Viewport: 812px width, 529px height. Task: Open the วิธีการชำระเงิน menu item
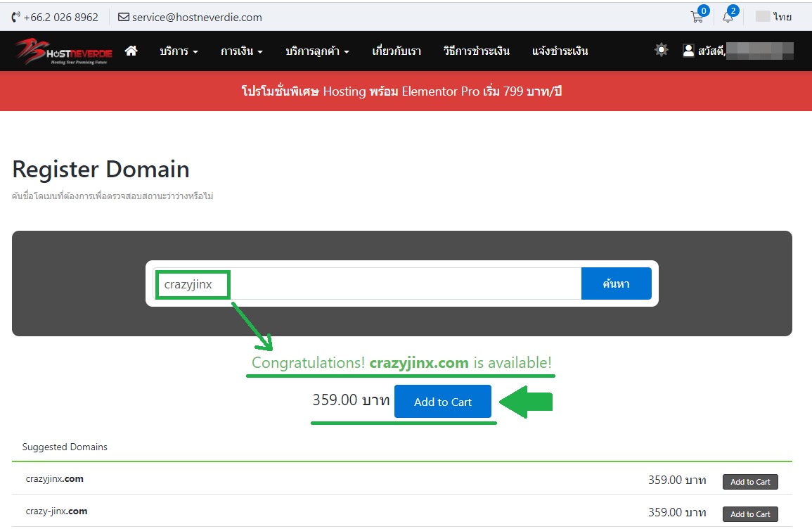(x=477, y=51)
